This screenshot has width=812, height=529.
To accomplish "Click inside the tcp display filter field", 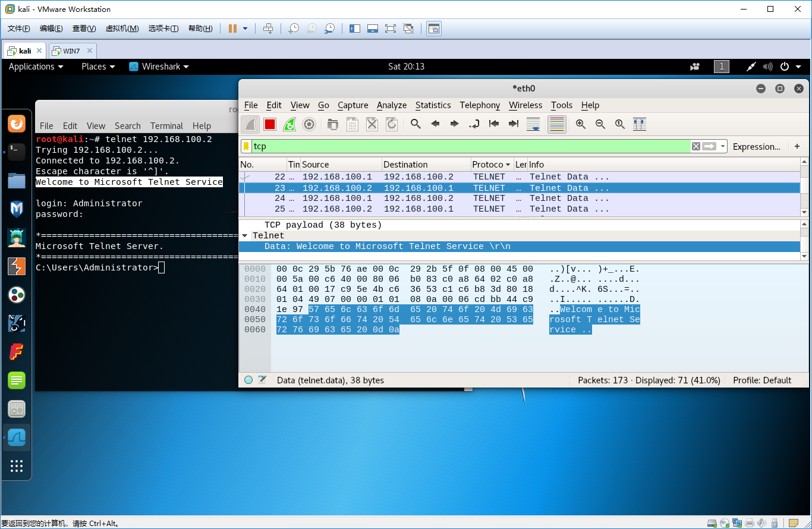I will click(470, 146).
